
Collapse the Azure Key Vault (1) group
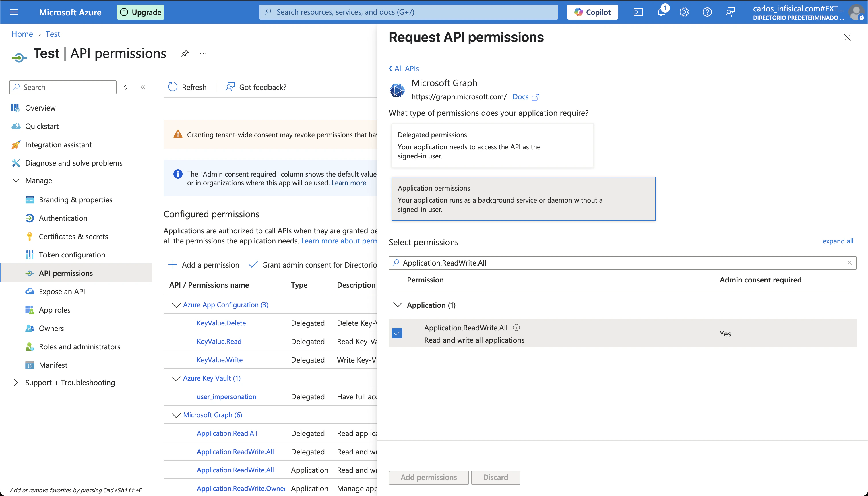[x=176, y=379]
